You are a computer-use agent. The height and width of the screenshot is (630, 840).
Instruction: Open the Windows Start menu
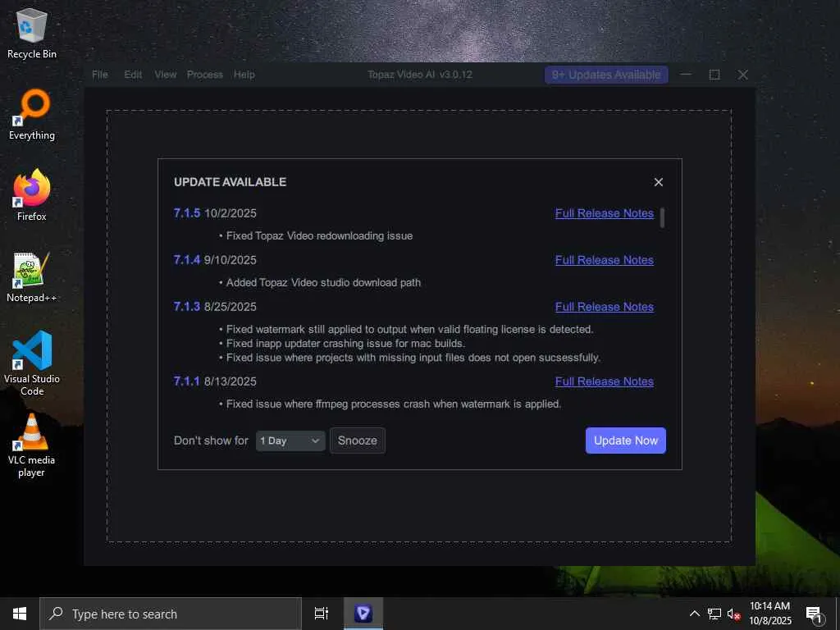[20, 614]
